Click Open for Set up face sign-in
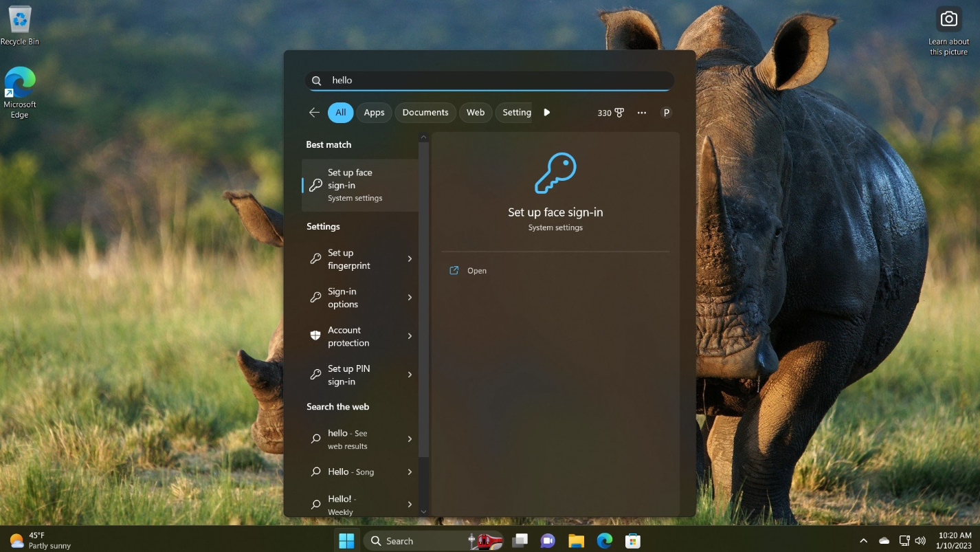 click(476, 271)
